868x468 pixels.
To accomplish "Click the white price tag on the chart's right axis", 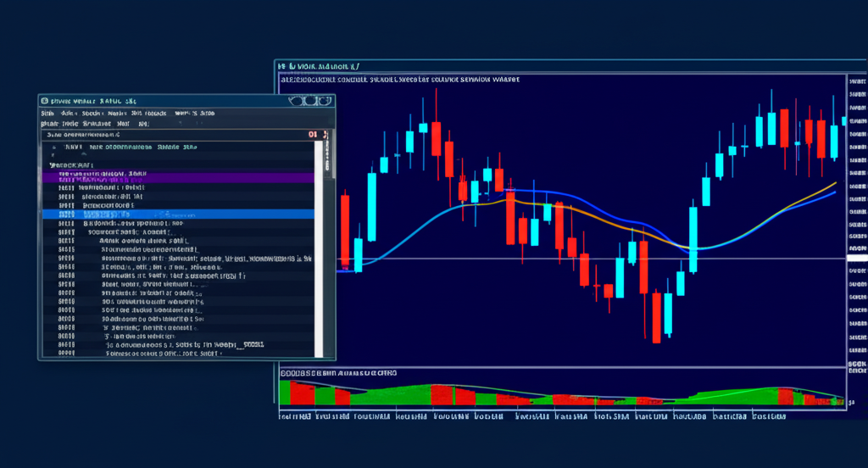I will coord(858,258).
